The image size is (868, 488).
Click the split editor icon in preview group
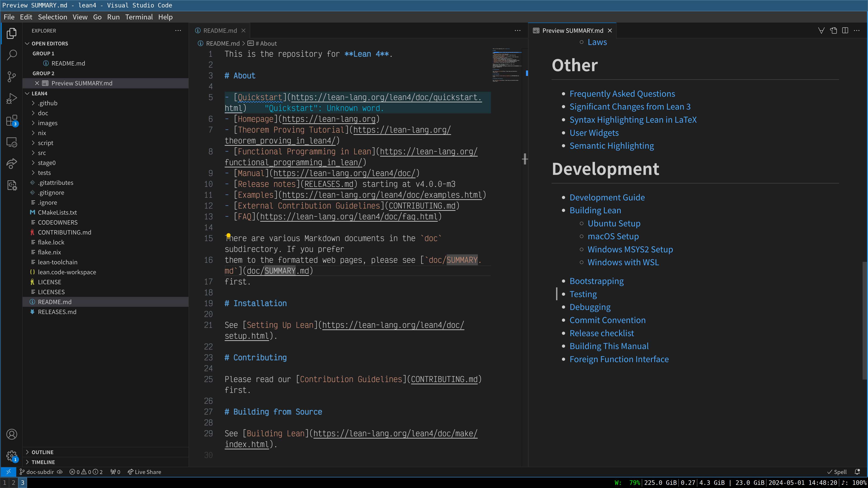(x=845, y=31)
